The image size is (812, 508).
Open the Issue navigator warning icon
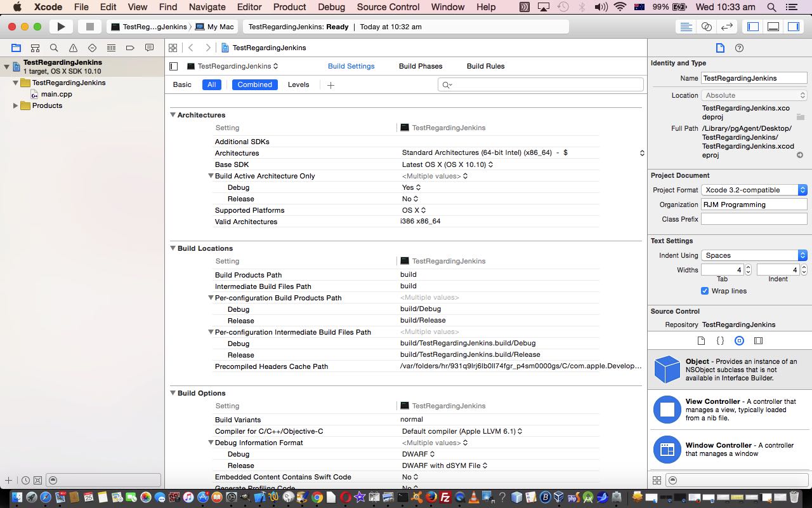[73, 48]
